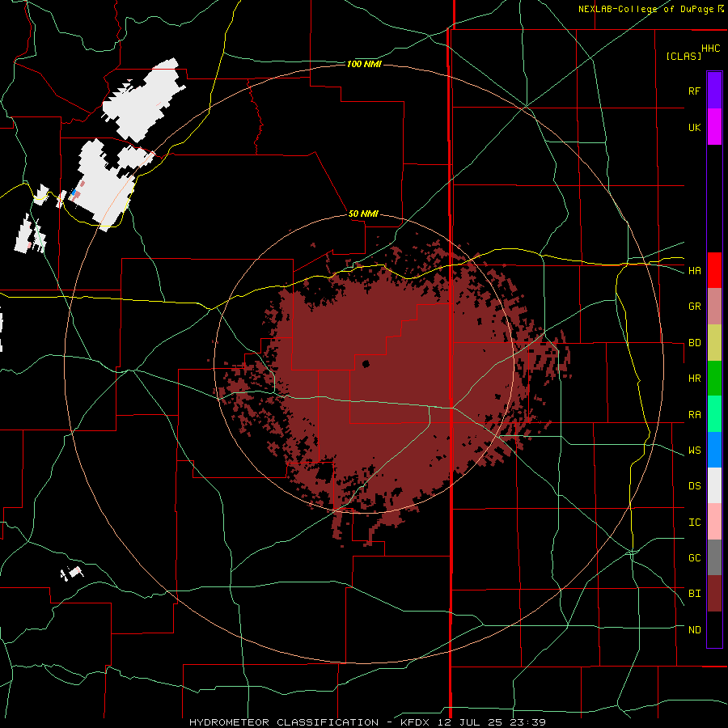The width and height of the screenshot is (728, 728).
Task: Click the HHC product label
Action: (x=710, y=49)
